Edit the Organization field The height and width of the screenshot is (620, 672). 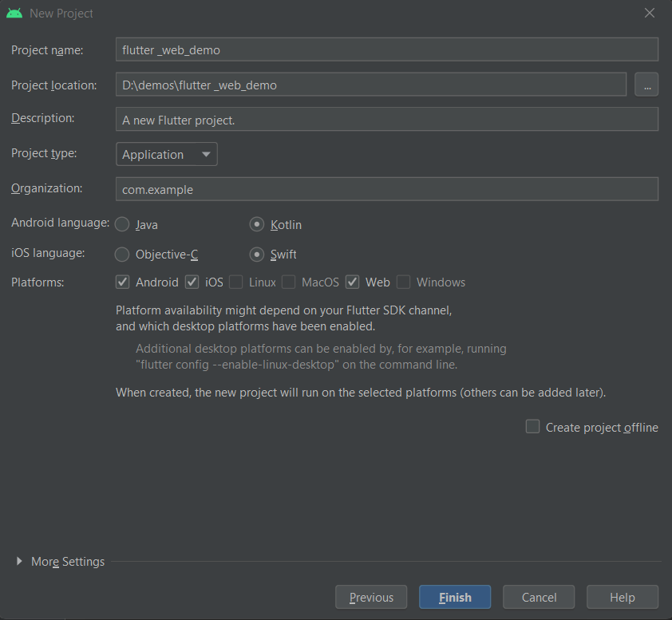[386, 189]
